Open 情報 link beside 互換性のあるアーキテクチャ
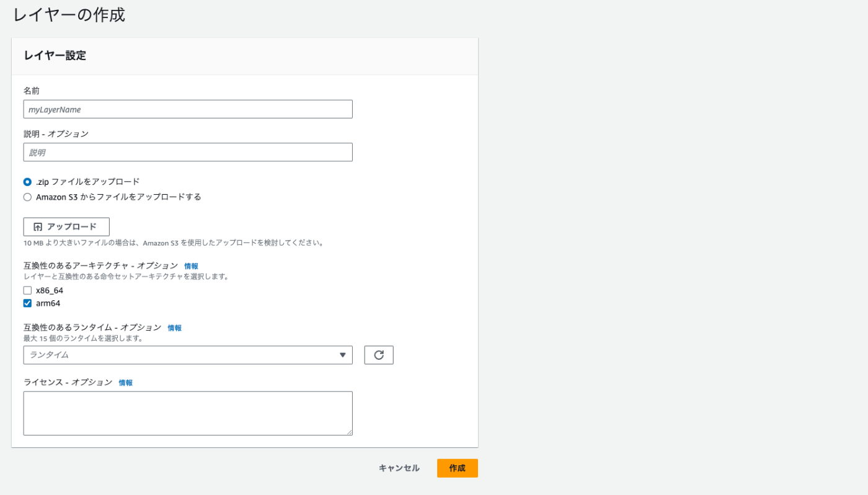Viewport: 868px width, 495px height. point(192,265)
